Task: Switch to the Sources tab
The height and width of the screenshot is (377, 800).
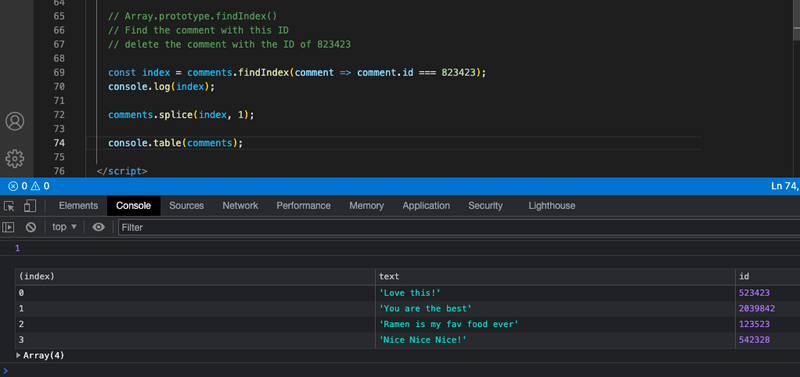Action: coord(187,206)
